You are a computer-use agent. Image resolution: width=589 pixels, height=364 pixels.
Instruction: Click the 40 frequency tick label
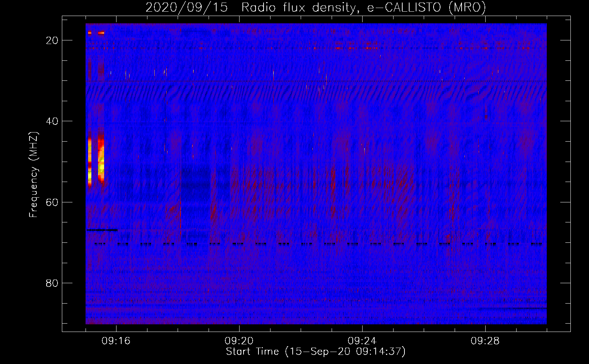point(52,121)
